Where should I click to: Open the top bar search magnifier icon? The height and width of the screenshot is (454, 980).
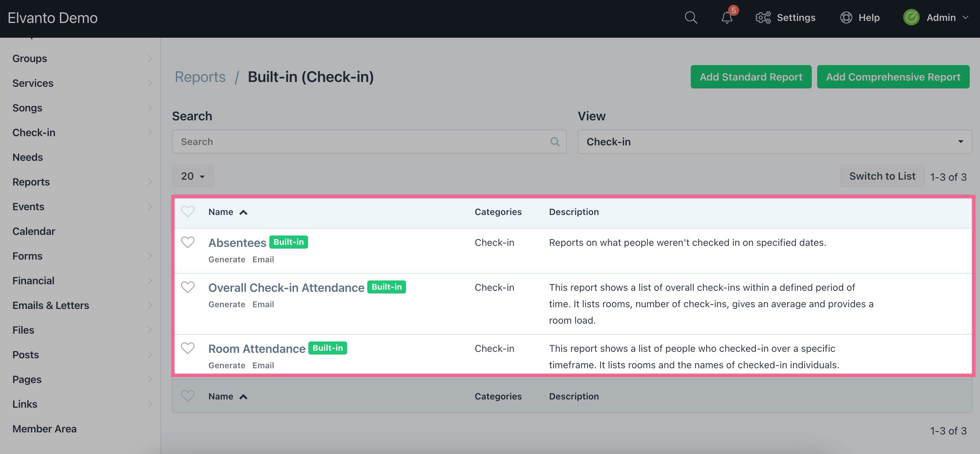tap(690, 17)
